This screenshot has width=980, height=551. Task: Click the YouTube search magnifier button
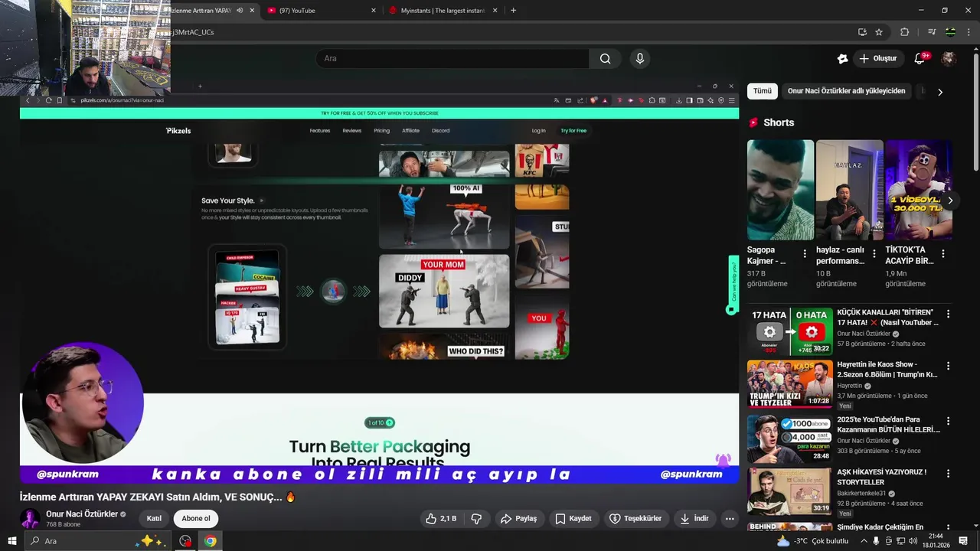pyautogui.click(x=605, y=58)
